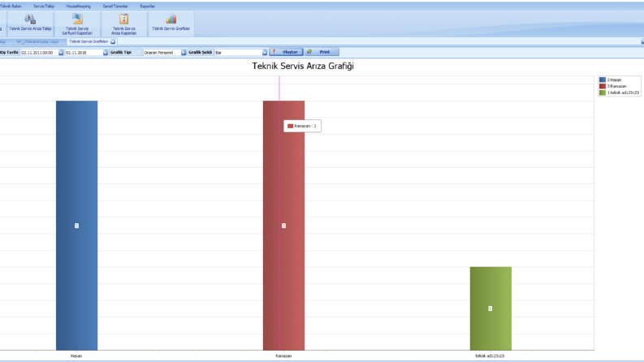Click the value label on the Hasan bar
The height and width of the screenshot is (362, 644).
coord(76,226)
